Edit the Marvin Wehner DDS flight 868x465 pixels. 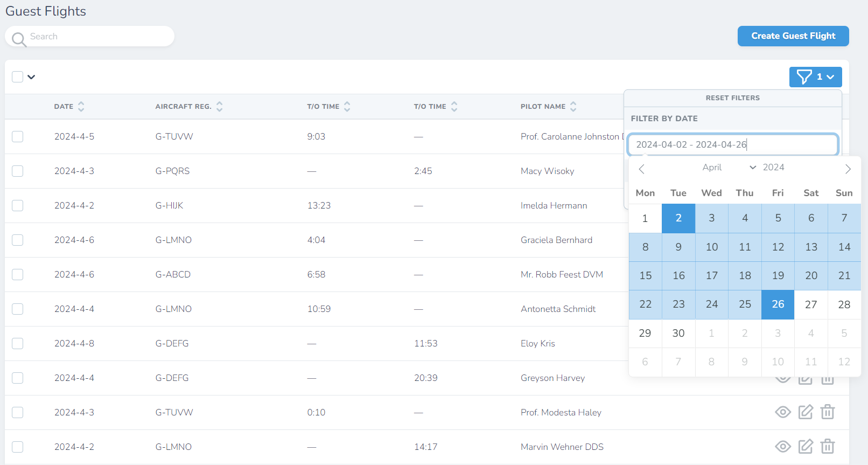[805, 447]
